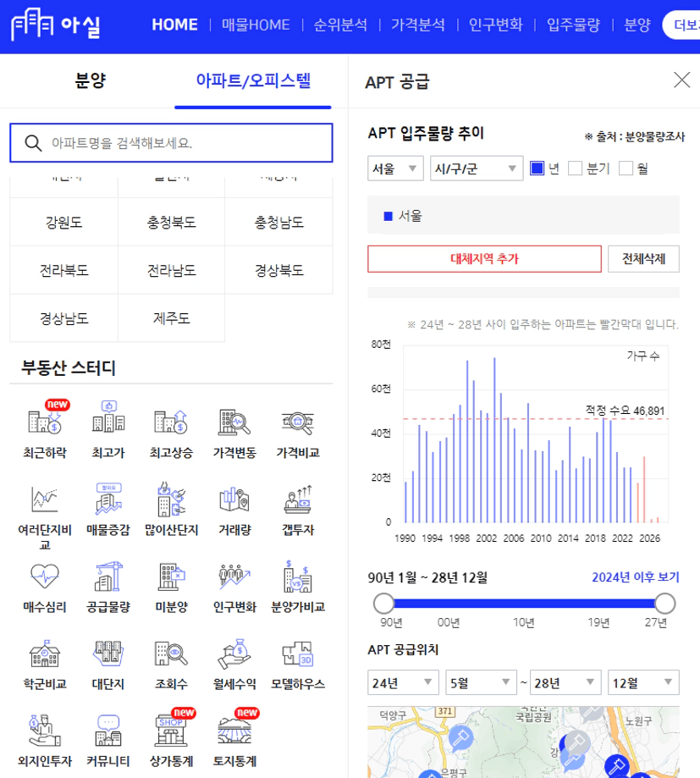Click the right handle of the date range slider

[x=664, y=604]
